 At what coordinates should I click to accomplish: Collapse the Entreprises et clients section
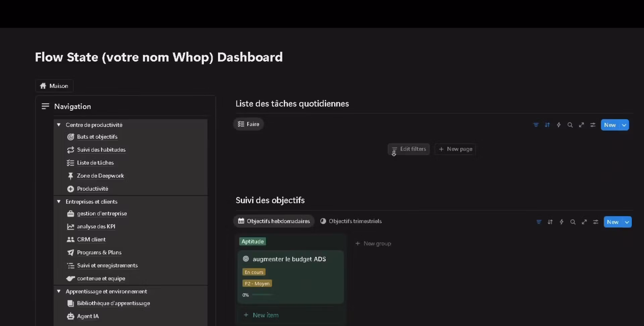click(x=59, y=202)
